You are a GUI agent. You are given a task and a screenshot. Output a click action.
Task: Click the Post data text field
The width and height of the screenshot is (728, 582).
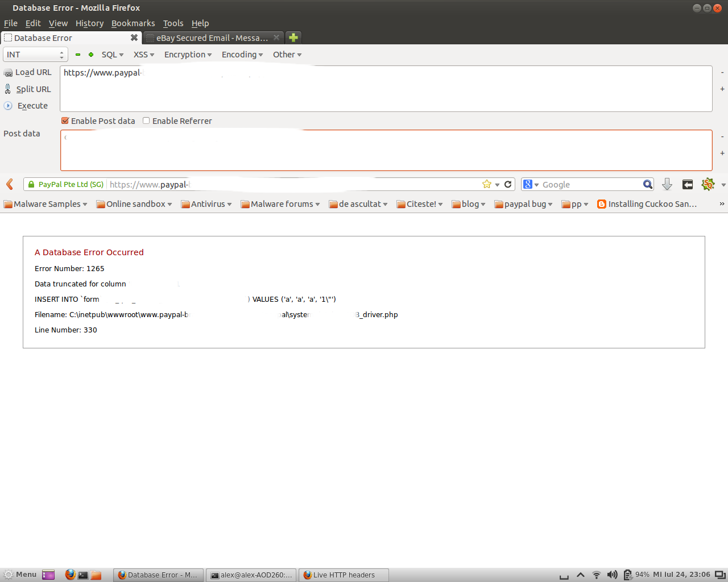click(x=386, y=150)
